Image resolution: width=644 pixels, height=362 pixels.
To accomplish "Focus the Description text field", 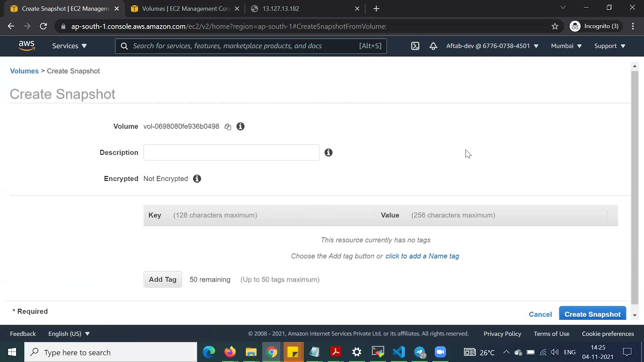I will 231,152.
